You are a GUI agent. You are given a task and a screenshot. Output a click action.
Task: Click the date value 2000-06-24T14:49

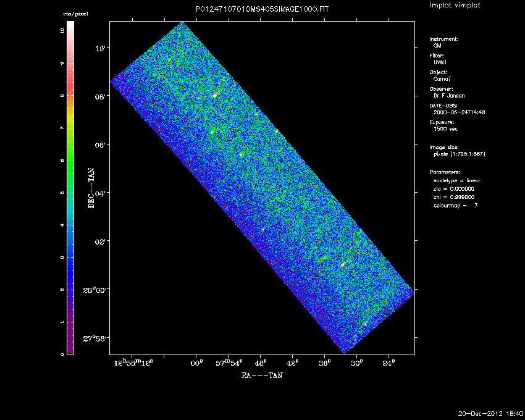tap(459, 112)
